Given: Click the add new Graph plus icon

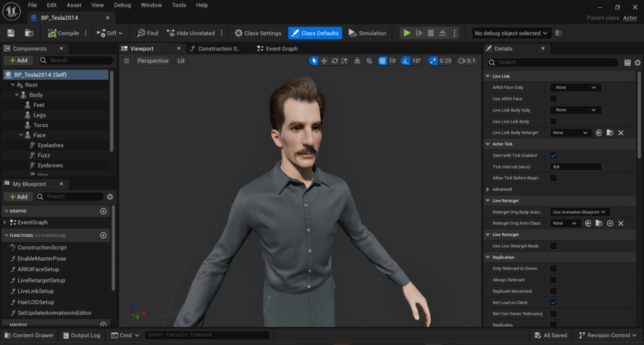Looking at the screenshot, I should coord(103,211).
